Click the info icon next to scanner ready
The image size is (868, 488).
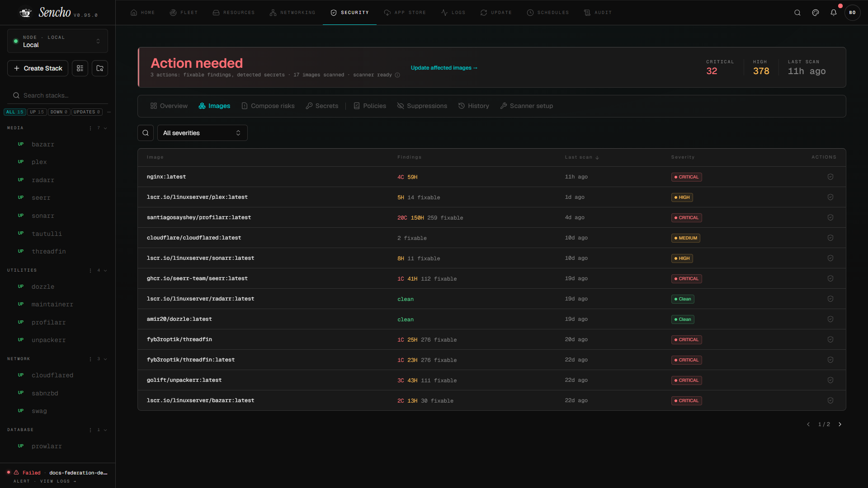[397, 75]
